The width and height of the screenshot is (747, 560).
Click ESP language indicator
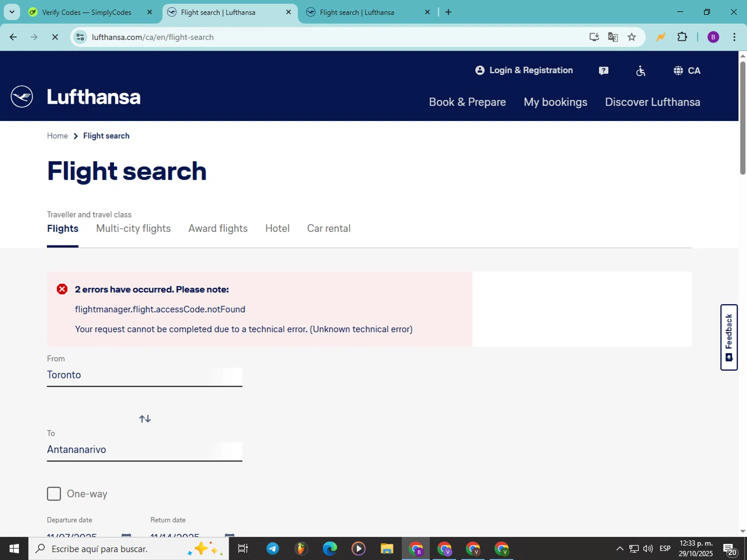tap(665, 549)
